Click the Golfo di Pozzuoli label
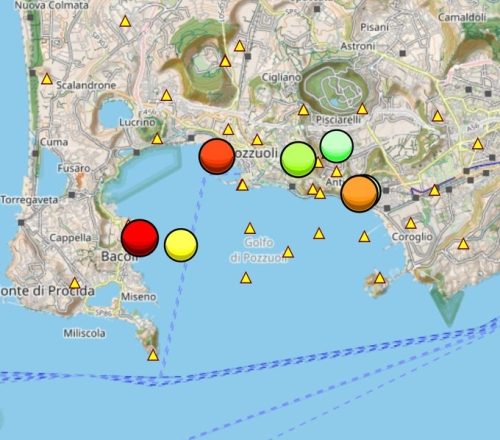The image size is (500, 440). [x=259, y=250]
